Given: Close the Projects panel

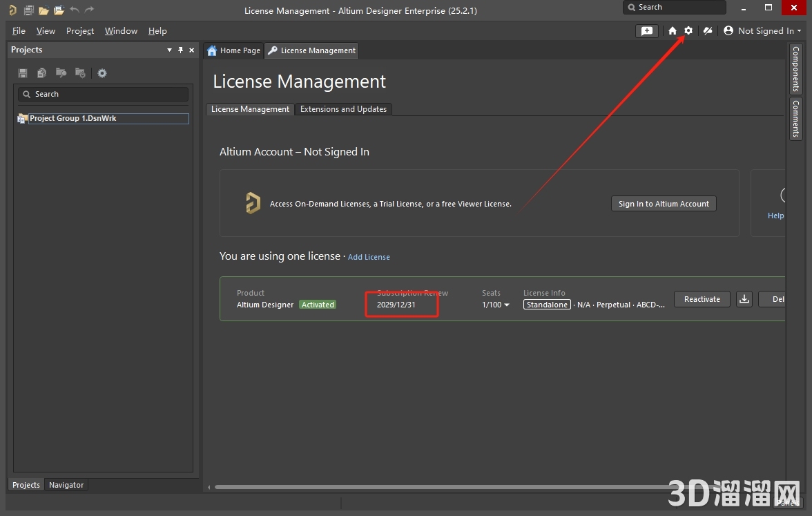Looking at the screenshot, I should (192, 50).
